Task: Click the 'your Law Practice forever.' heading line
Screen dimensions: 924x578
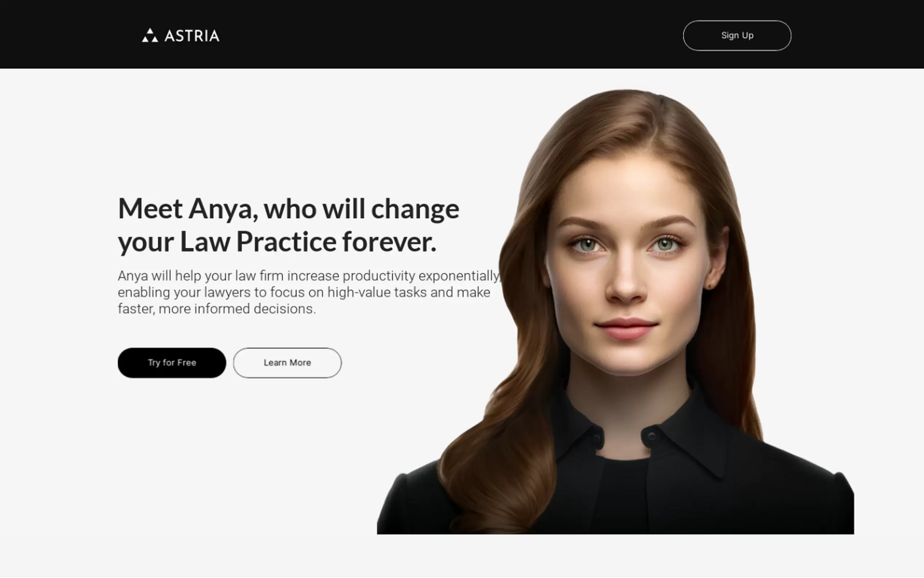Action: click(277, 242)
